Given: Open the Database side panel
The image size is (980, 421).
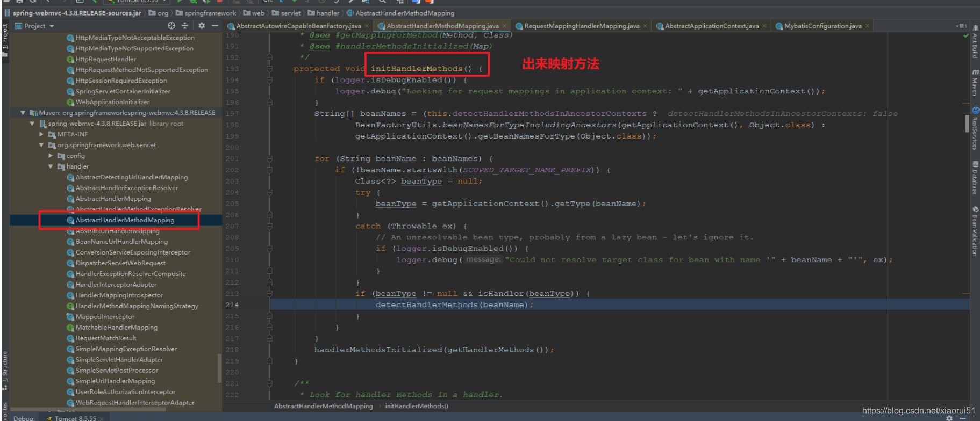Looking at the screenshot, I should 975,178.
